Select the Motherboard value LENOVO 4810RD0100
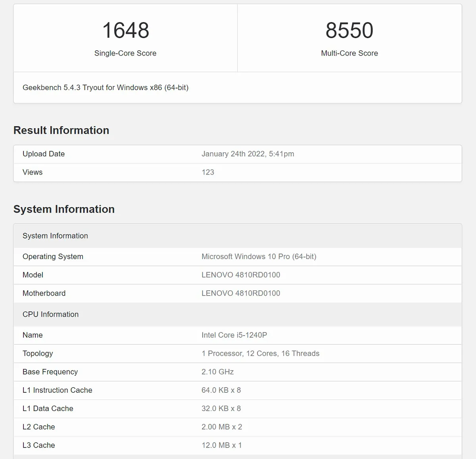 [241, 293]
